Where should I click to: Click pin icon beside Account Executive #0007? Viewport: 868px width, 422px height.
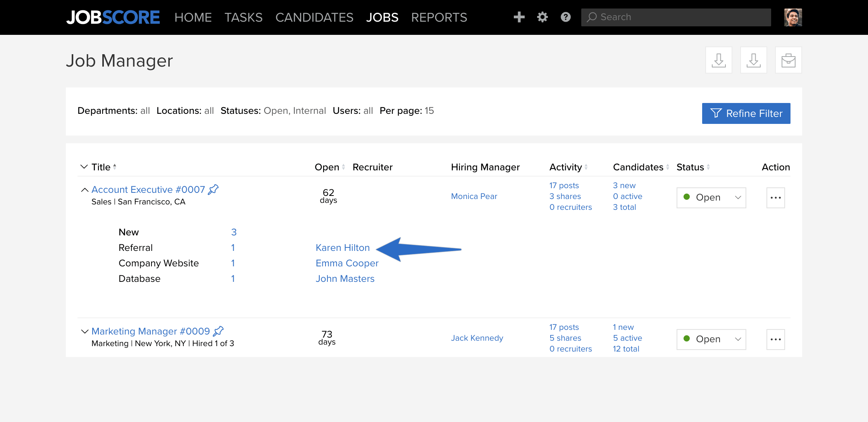[214, 189]
